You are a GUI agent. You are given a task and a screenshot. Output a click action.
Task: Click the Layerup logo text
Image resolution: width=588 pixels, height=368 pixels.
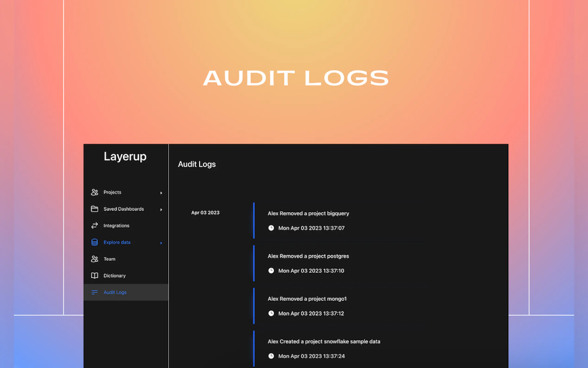click(x=125, y=156)
